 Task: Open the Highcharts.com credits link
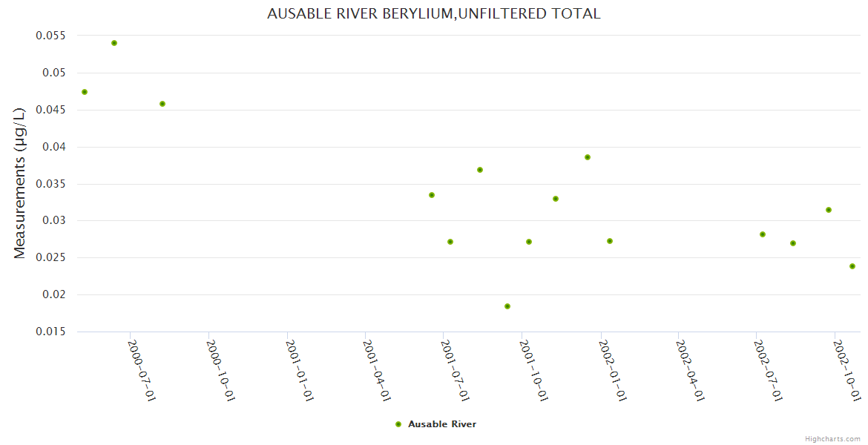tap(832, 438)
